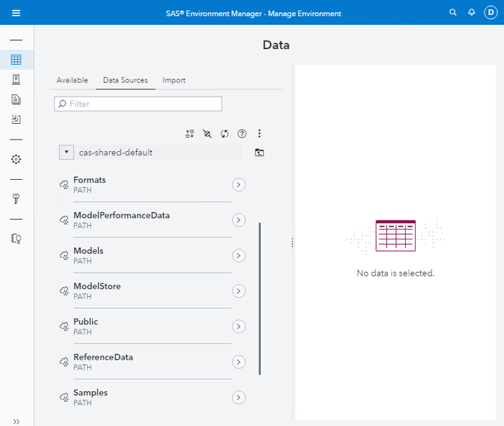The width and height of the screenshot is (504, 426).
Task: Expand the Formats caslib arrow
Action: coord(239,185)
